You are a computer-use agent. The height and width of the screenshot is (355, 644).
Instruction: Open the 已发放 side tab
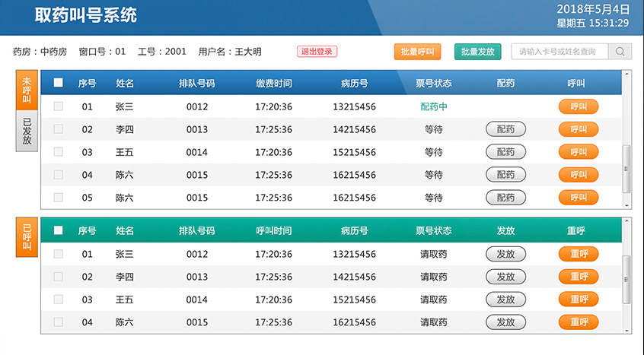(27, 131)
